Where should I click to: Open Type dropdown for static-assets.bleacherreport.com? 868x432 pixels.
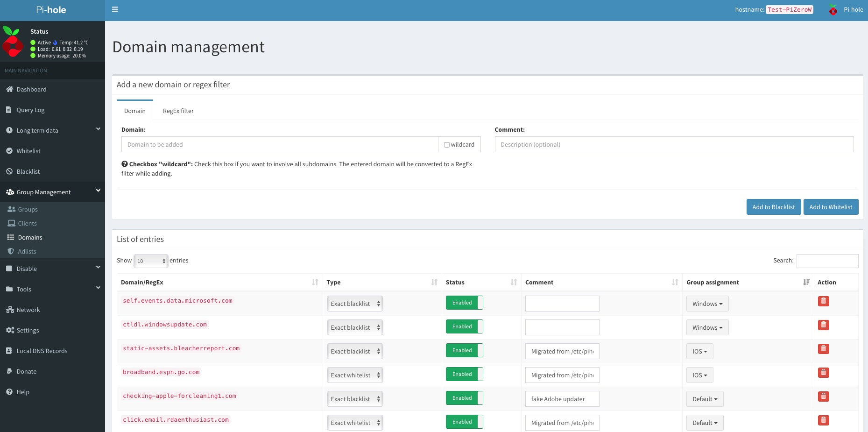[x=355, y=351]
